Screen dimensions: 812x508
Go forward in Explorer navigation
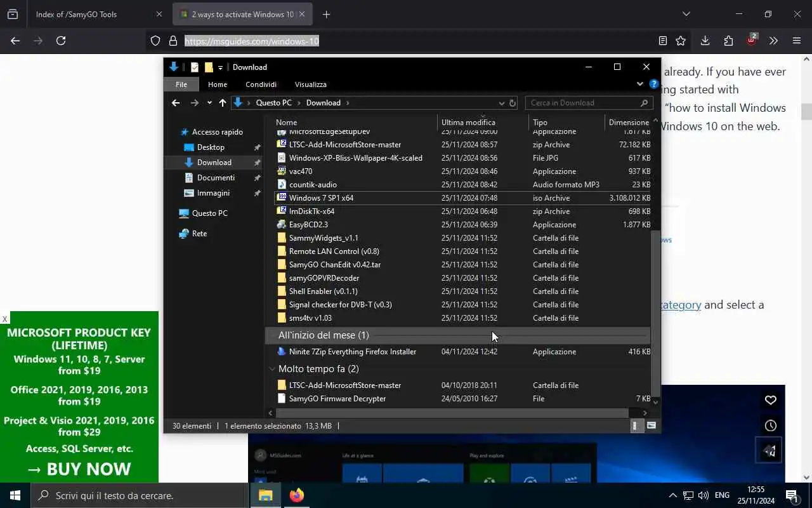pyautogui.click(x=195, y=103)
